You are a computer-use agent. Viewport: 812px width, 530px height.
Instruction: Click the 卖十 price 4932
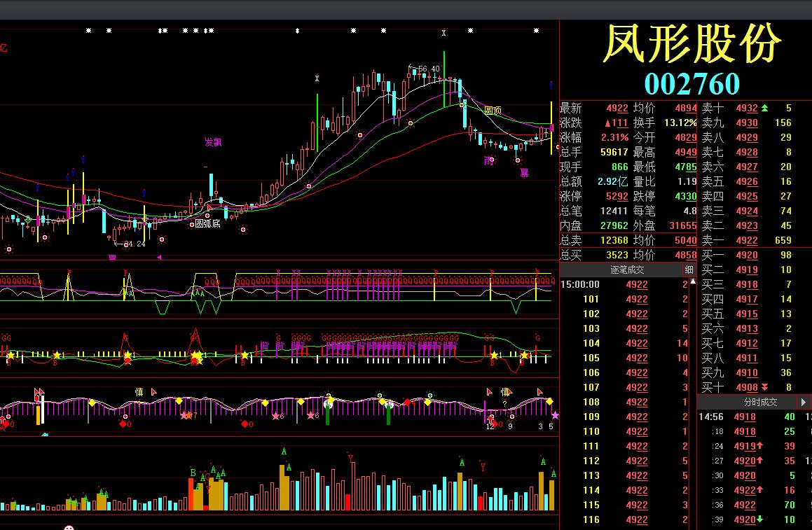747,109
